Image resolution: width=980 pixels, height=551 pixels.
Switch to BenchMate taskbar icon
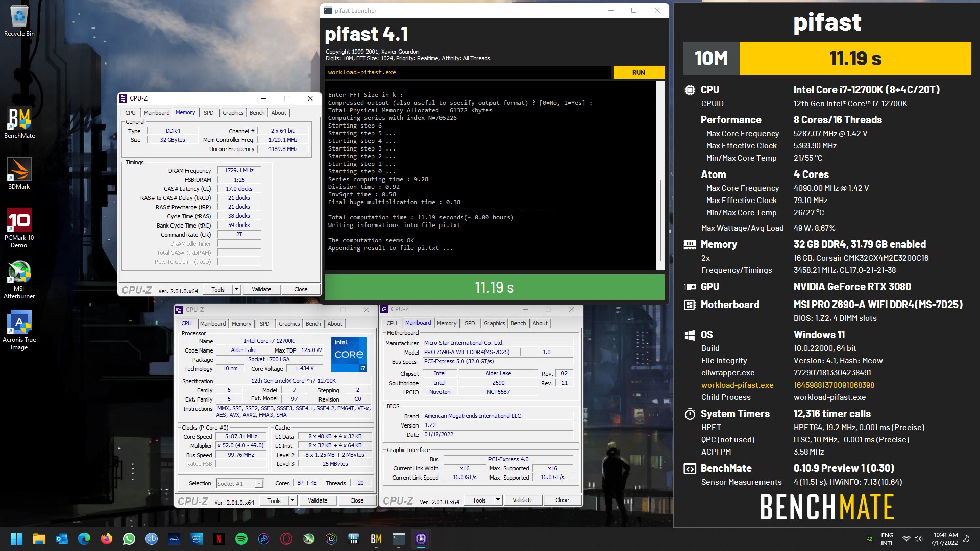[x=376, y=539]
